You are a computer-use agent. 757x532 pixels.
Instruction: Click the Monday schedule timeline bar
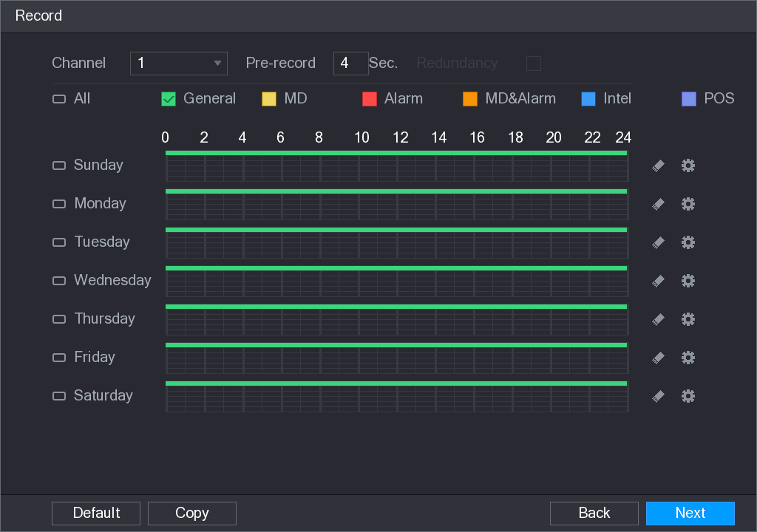coord(397,205)
